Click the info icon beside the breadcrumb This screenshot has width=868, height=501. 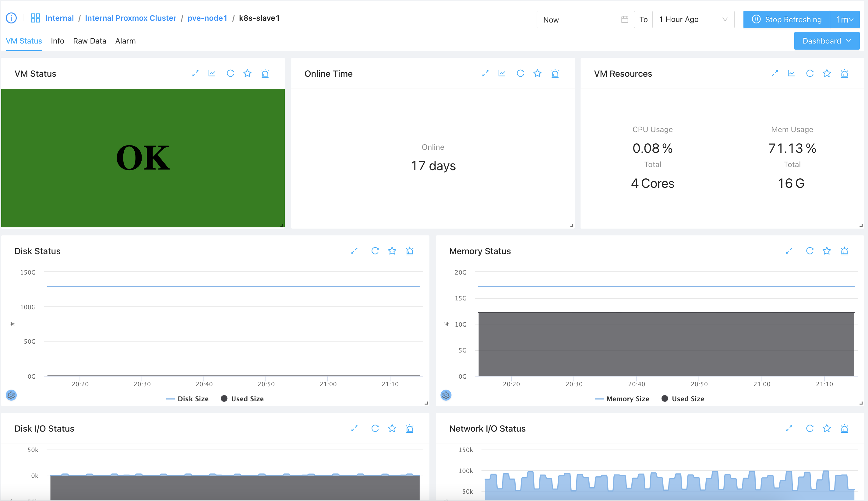tap(11, 18)
